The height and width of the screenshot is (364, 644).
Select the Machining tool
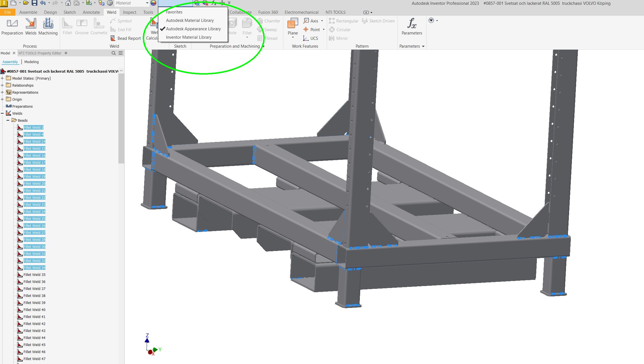click(48, 27)
